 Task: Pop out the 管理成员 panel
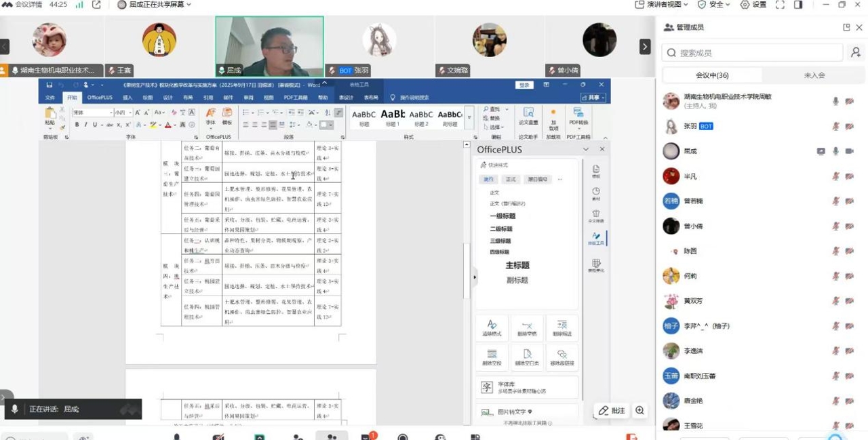tap(846, 27)
